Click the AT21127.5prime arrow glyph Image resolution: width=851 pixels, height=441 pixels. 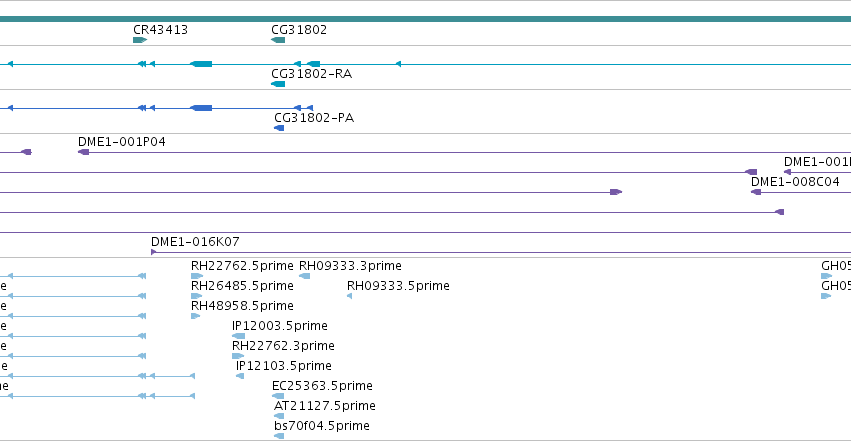279,417
